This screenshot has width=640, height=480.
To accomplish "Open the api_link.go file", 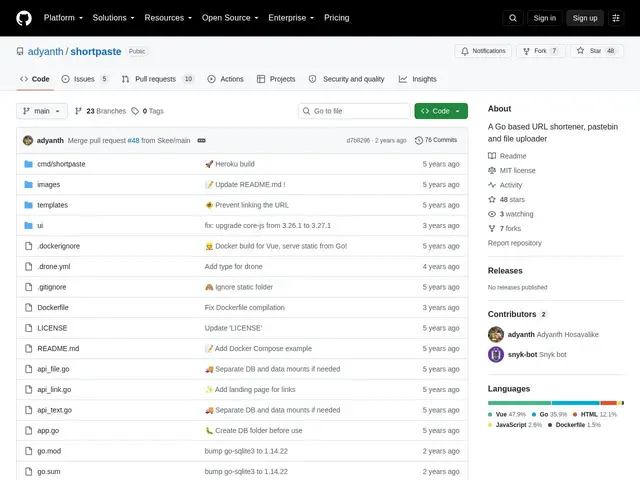I will coord(54,389).
